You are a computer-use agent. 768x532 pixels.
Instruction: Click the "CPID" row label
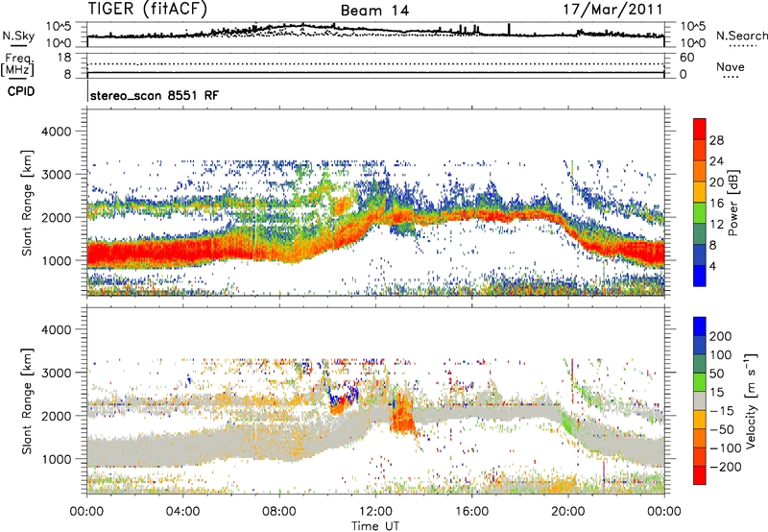click(x=21, y=91)
